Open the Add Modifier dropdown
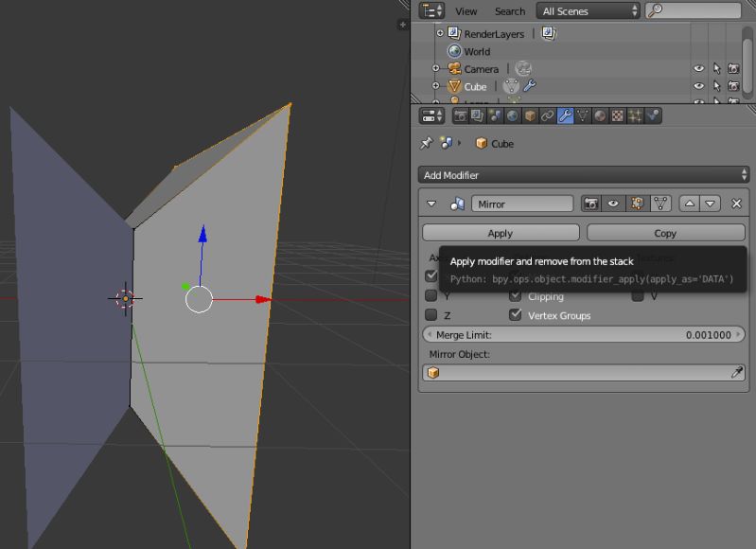 coord(584,175)
